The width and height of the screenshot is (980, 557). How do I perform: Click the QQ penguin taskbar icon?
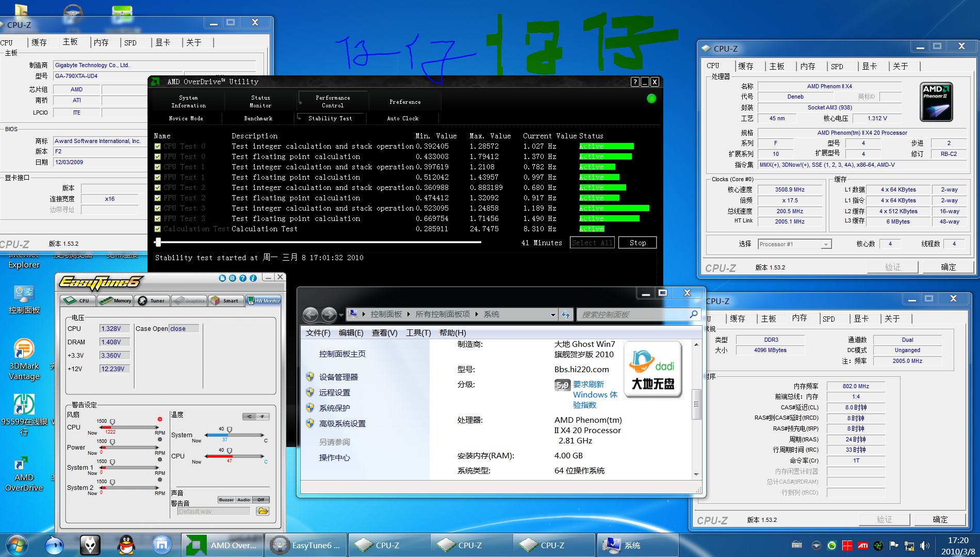coord(126,545)
